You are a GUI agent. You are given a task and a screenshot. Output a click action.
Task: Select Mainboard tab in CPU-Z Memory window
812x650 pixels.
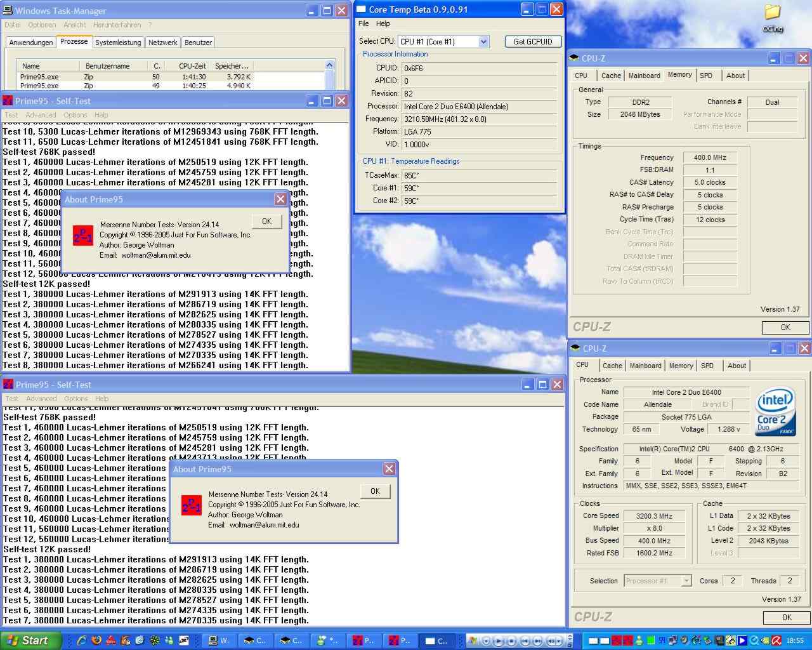click(x=644, y=76)
